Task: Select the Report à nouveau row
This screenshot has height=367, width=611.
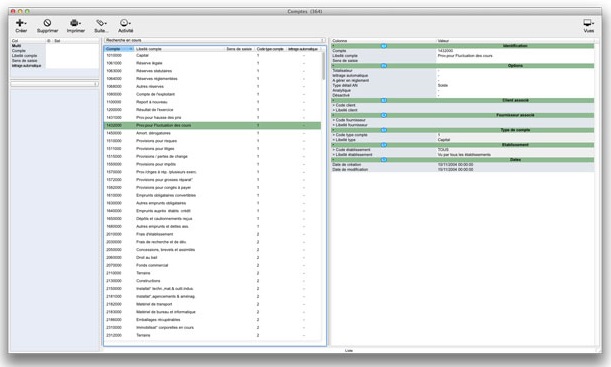Action: point(213,102)
